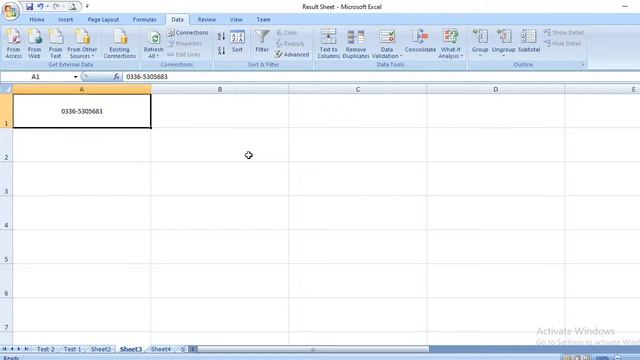Open Subtotal dialog
The height and width of the screenshot is (360, 640).
point(529,41)
